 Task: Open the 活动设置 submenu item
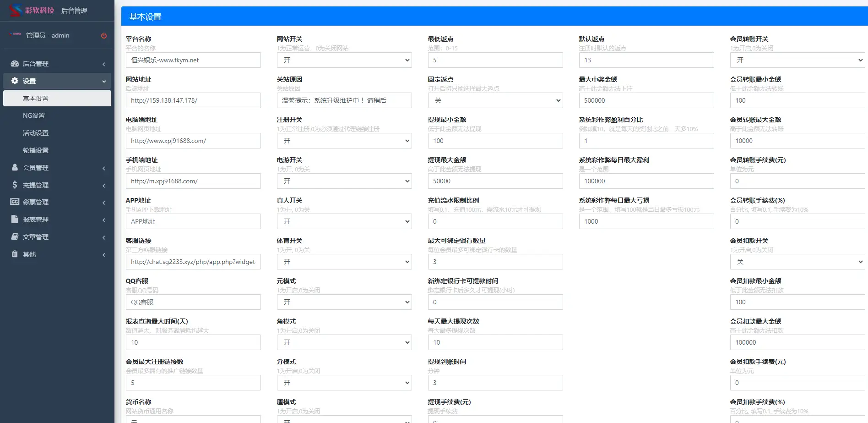pos(57,133)
